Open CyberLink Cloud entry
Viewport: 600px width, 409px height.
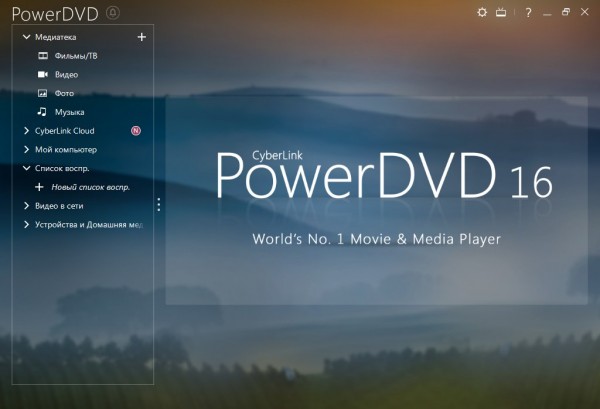[65, 131]
